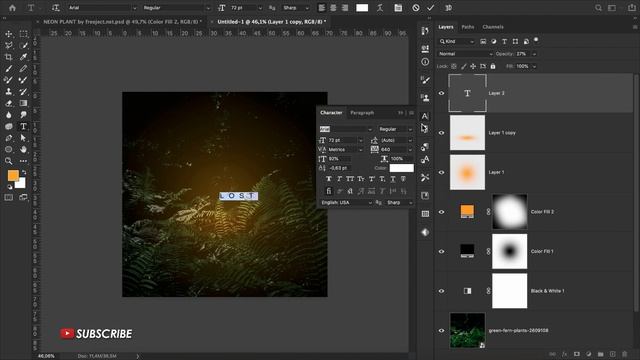Cancel current text edits icon
This screenshot has height=360, width=640.
pos(416,8)
